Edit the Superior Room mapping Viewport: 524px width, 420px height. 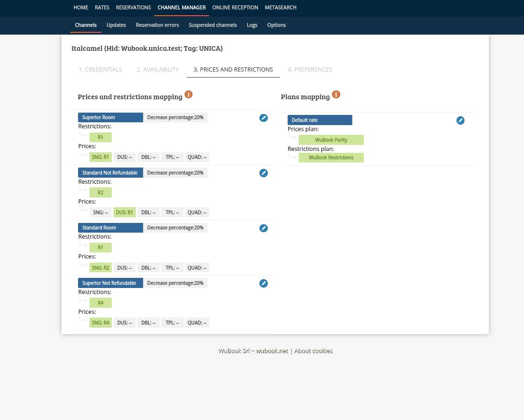pos(264,118)
